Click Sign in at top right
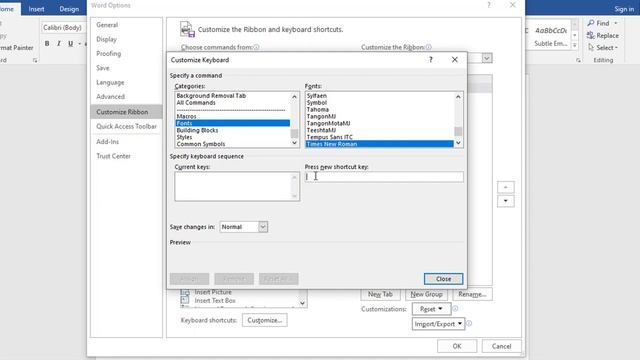Viewport: 640px width, 360px height. pyautogui.click(x=624, y=9)
